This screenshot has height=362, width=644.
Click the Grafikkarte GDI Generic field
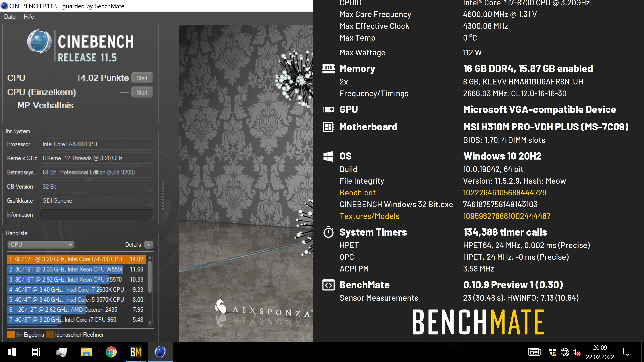96,200
